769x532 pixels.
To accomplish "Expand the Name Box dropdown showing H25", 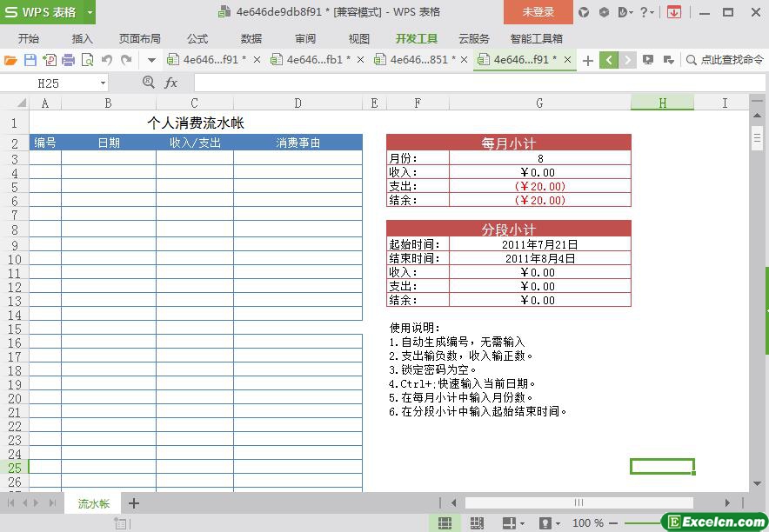I will 103,83.
